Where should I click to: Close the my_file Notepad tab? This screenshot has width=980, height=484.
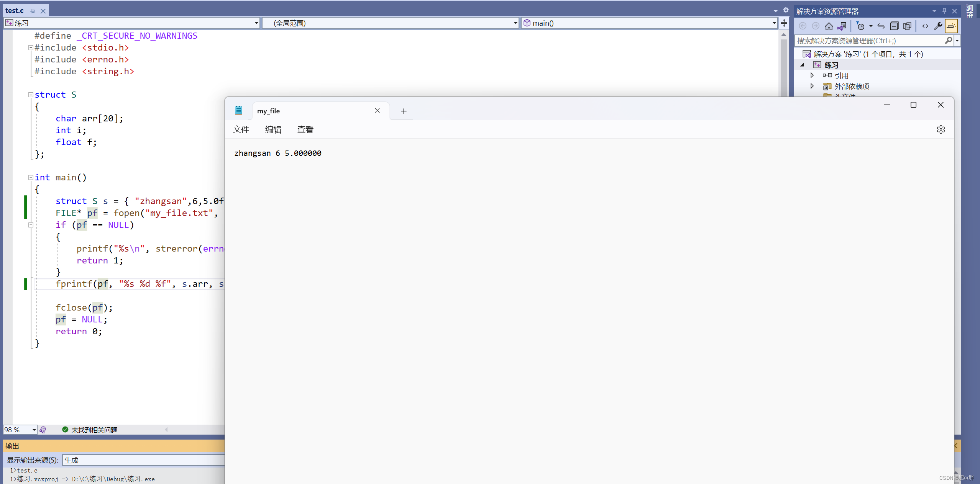tap(377, 111)
